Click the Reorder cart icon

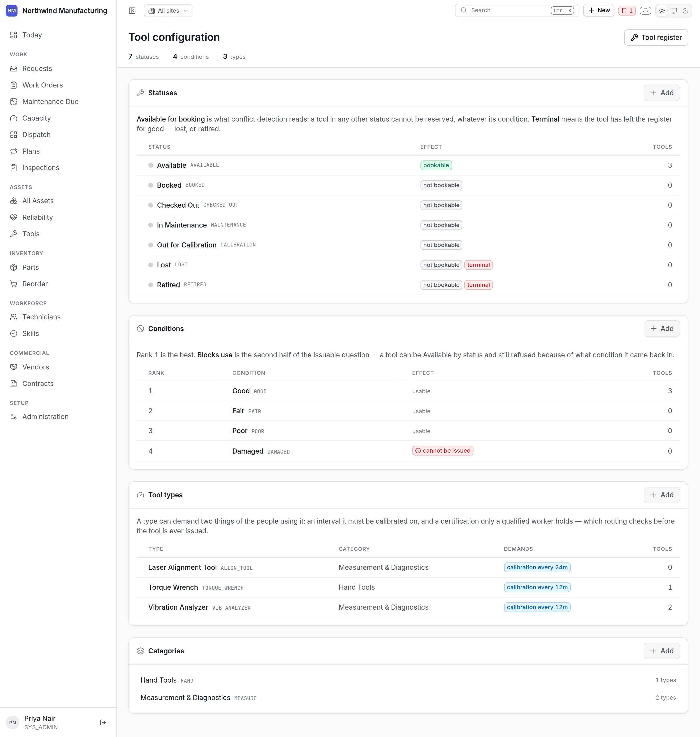(14, 284)
